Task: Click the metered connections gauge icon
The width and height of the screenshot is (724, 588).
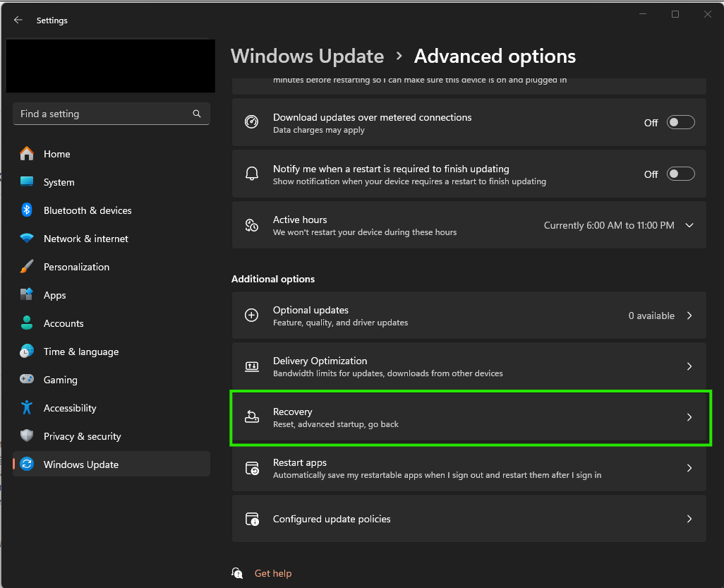Action: click(x=252, y=122)
